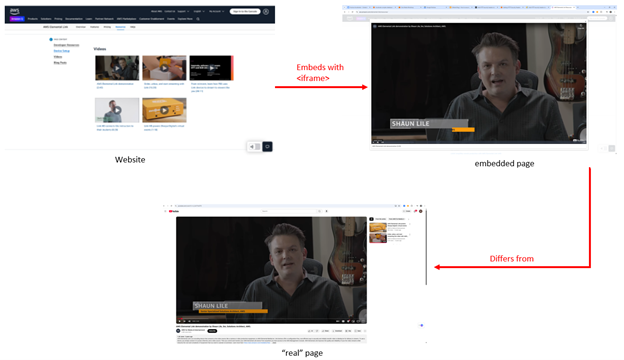
Task: Click the AWS logo in the website header
Action: pos(15,11)
